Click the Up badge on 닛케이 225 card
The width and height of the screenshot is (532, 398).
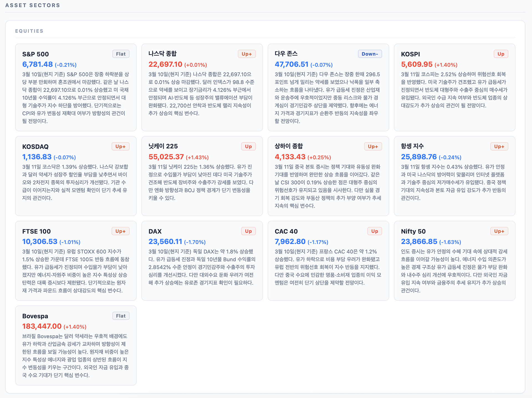pos(248,146)
